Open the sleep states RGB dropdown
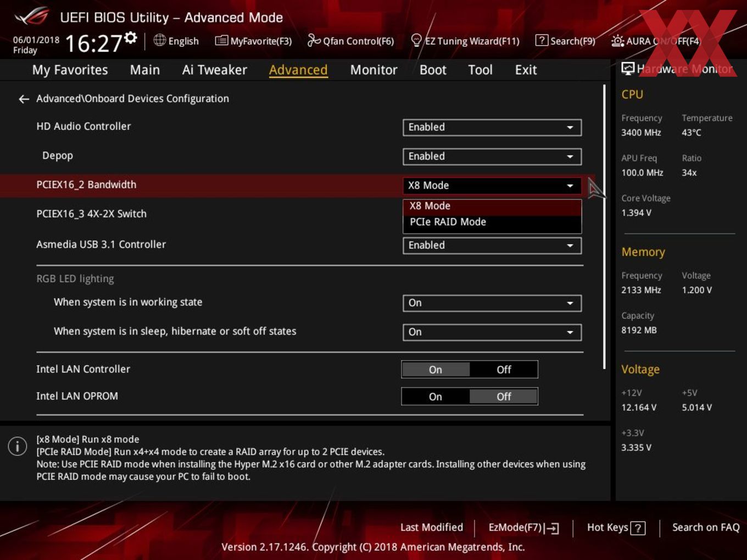The image size is (747, 560). (x=492, y=332)
